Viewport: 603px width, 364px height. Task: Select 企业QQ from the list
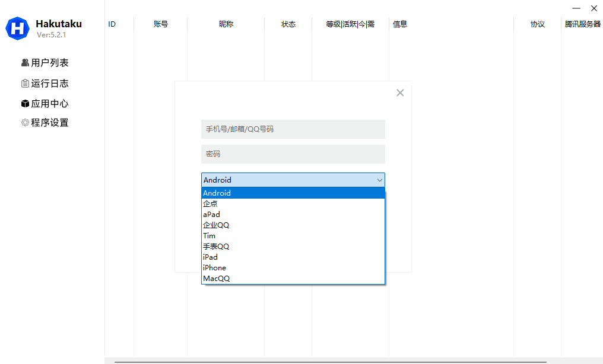pos(293,225)
